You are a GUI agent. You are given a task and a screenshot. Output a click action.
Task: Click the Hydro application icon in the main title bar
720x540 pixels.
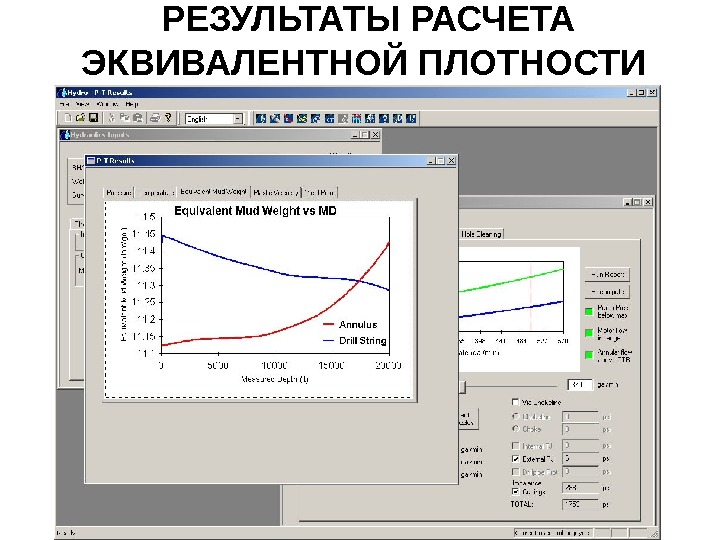[x=62, y=92]
